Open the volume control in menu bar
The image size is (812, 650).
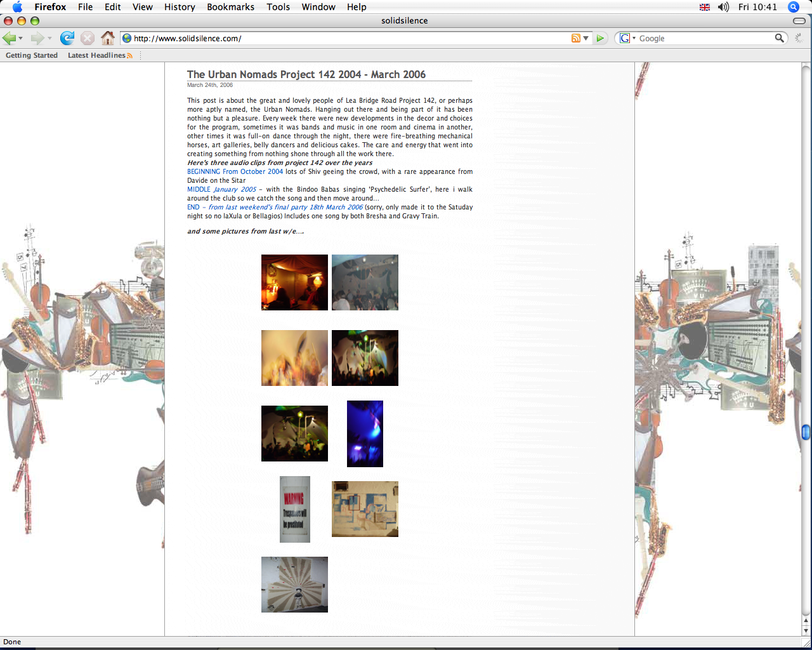723,7
